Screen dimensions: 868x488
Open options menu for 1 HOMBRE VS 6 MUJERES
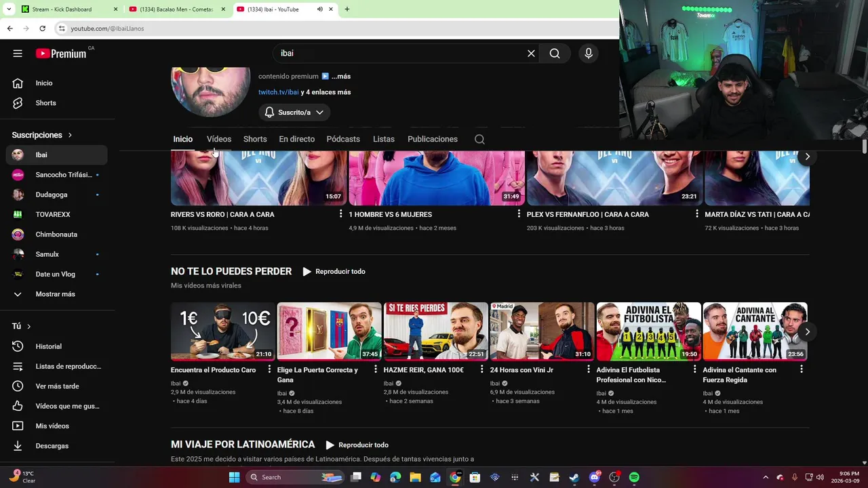pyautogui.click(x=519, y=214)
